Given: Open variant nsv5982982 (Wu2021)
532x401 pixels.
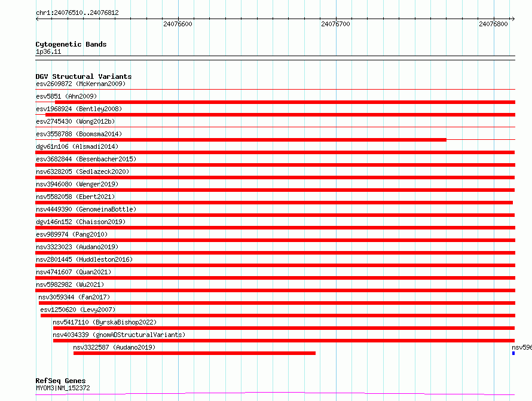Looking at the screenshot, I should pyautogui.click(x=70, y=284).
